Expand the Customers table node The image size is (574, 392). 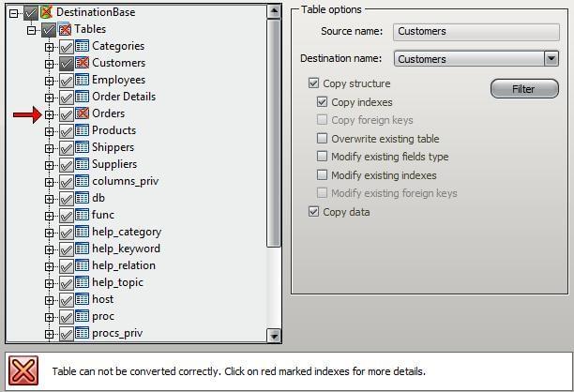pyautogui.click(x=49, y=64)
